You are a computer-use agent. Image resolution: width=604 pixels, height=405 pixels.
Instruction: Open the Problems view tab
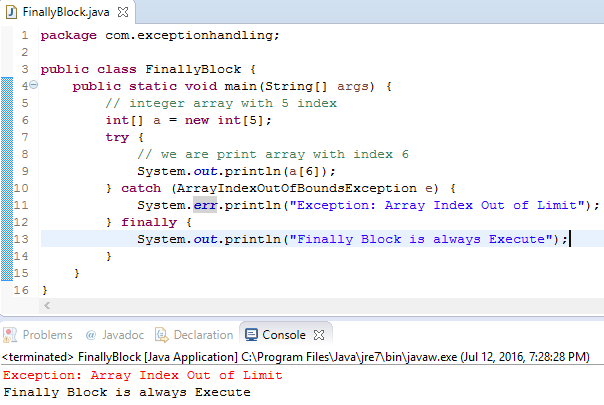[38, 335]
